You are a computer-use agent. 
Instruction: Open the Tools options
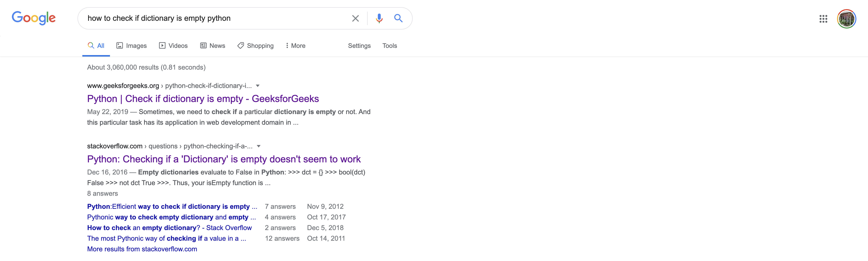389,46
